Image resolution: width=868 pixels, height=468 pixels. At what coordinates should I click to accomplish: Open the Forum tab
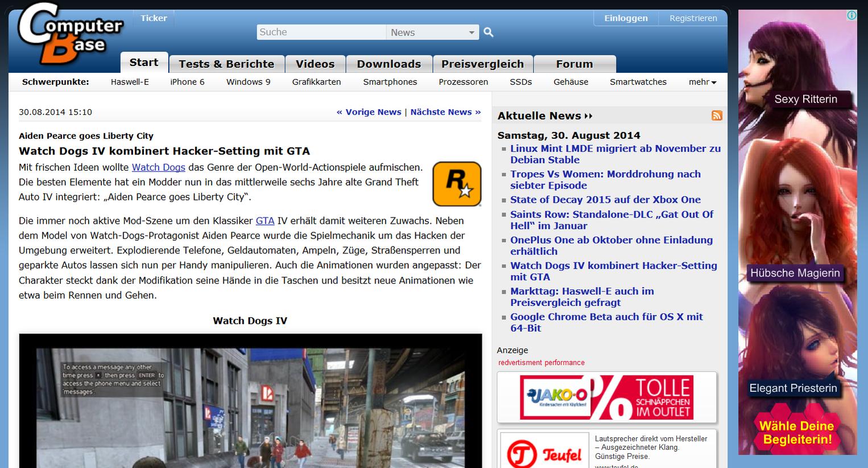tap(574, 64)
